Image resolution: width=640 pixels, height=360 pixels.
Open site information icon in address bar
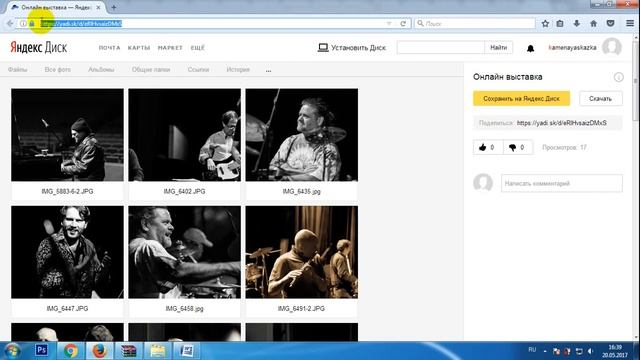(23, 24)
